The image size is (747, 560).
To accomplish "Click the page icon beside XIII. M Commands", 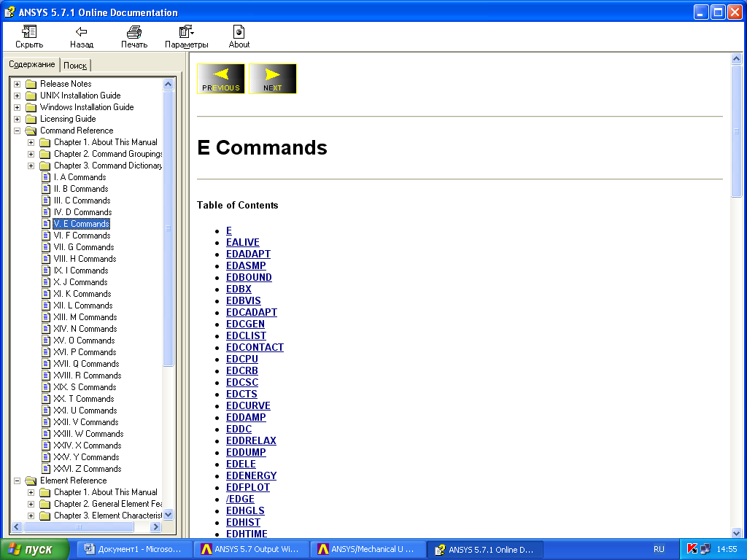I will [x=46, y=317].
